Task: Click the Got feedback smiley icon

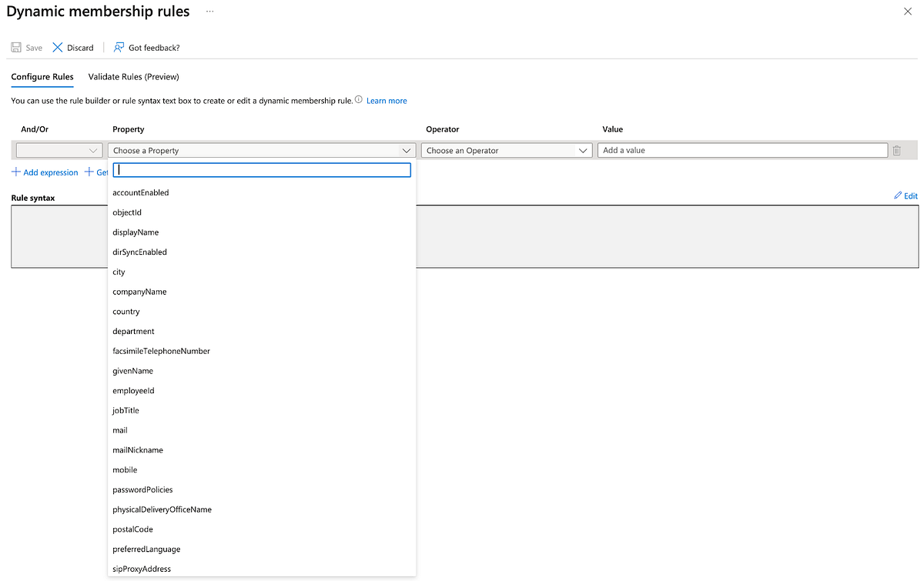Action: coord(118,47)
